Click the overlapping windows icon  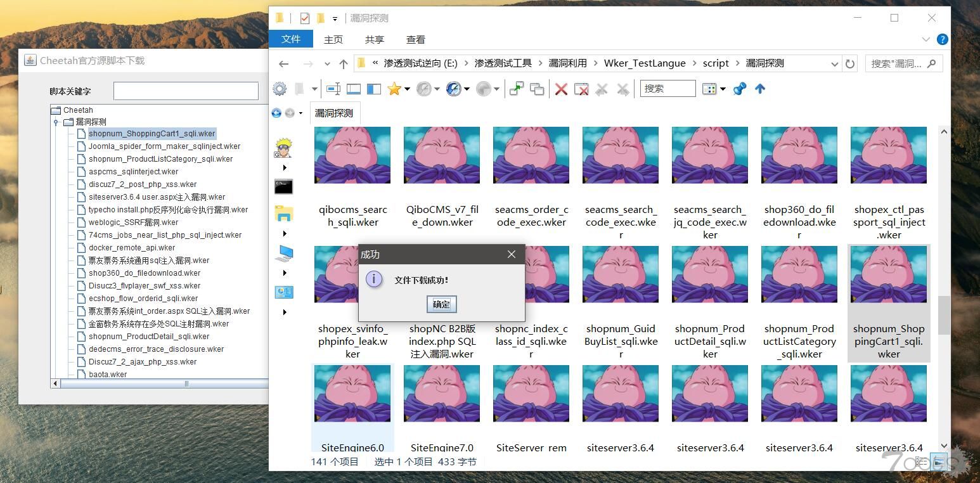[x=537, y=89]
